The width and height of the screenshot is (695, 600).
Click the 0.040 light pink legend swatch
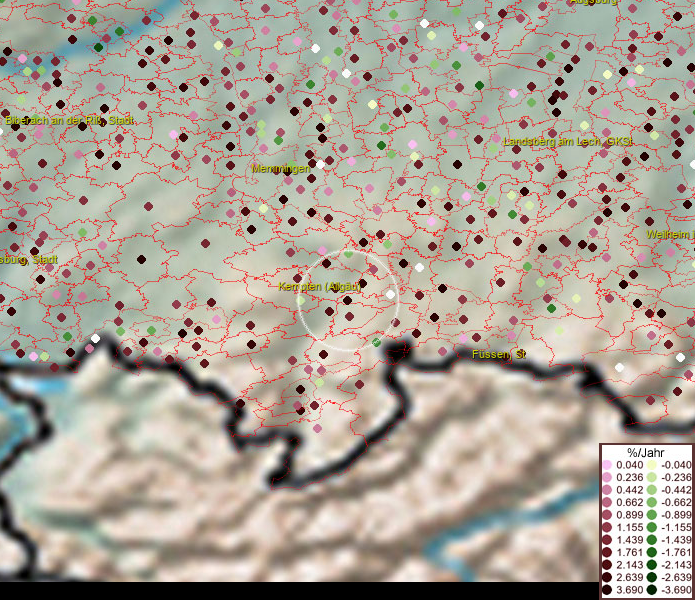tap(608, 466)
